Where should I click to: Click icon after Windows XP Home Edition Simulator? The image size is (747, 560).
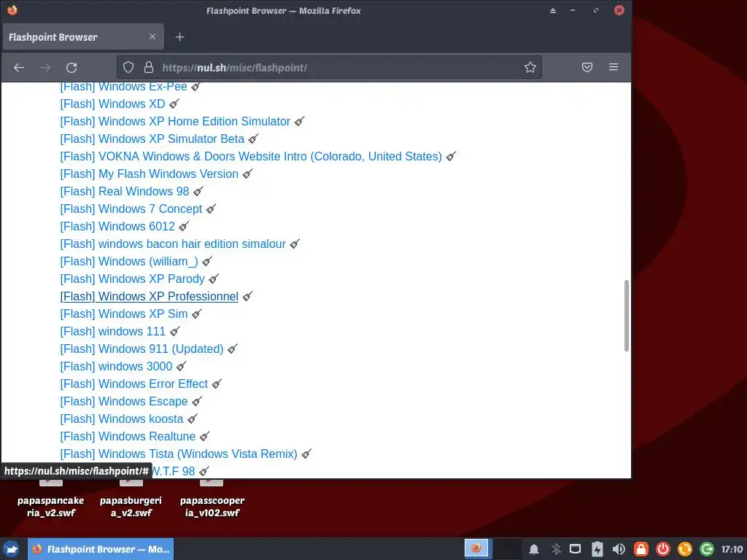[x=299, y=122]
